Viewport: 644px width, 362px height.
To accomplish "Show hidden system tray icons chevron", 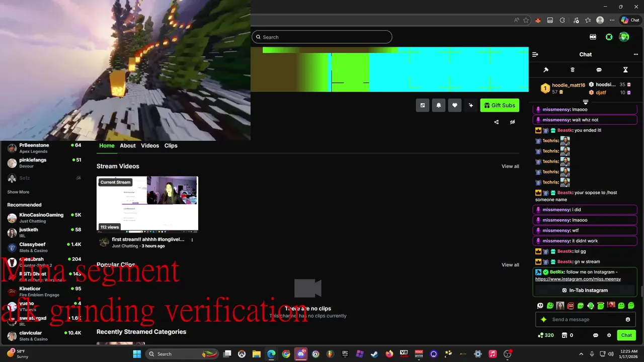I will pos(581,354).
